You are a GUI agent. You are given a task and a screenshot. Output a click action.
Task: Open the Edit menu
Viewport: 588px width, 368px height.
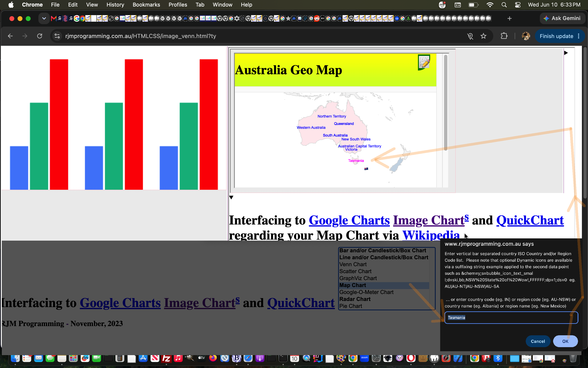coord(73,5)
